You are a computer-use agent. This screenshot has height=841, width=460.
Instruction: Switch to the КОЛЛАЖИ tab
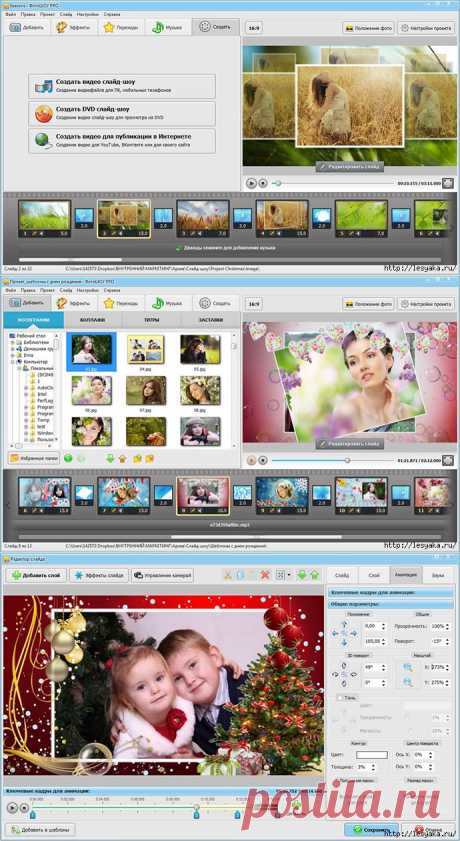[93, 320]
